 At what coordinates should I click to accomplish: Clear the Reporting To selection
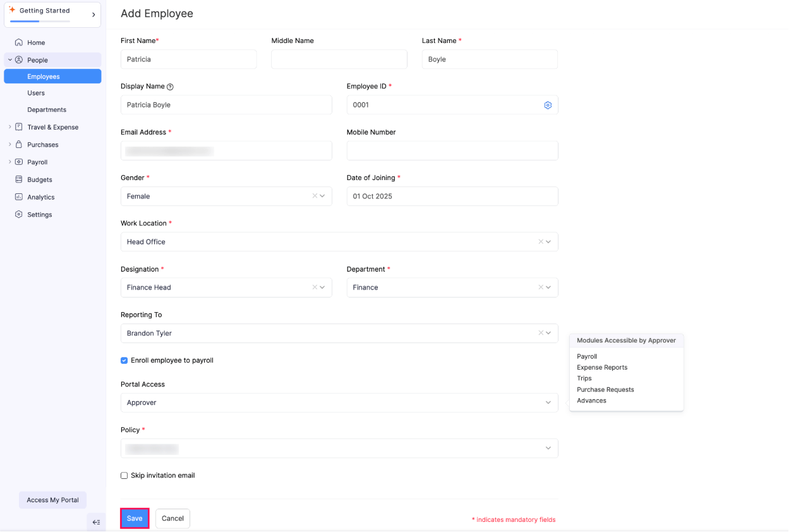[x=541, y=333]
